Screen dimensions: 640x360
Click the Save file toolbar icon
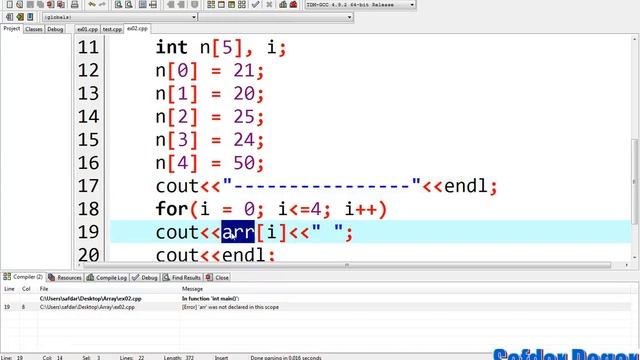30,4
